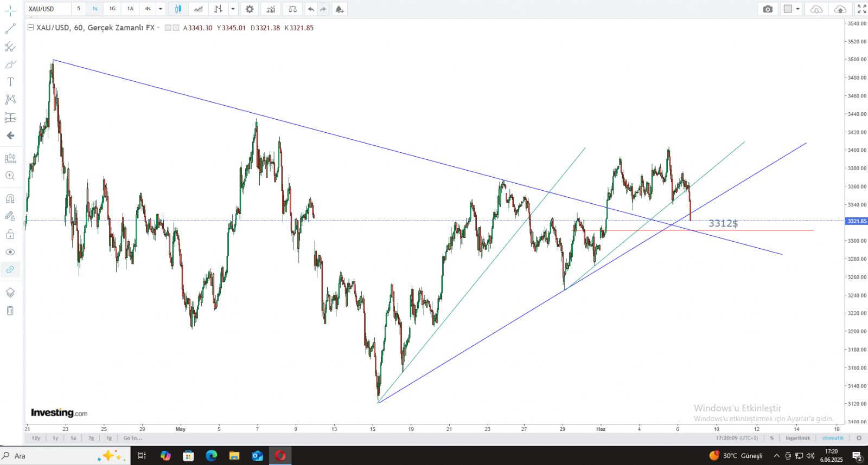
Task: Activate the zoom in tool
Action: 10,176
